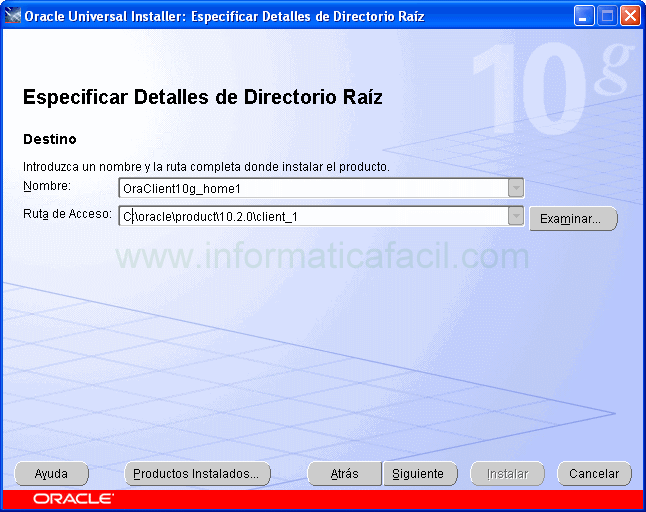Screen dimensions: 646x512
Task: Click the disabled Instalar button
Action: [508, 474]
